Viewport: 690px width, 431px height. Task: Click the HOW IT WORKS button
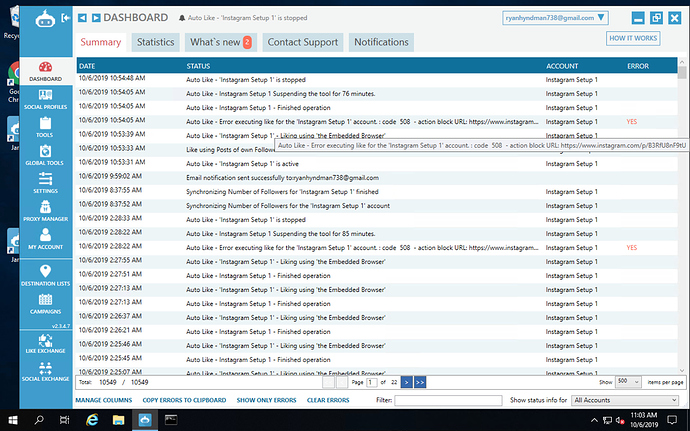click(633, 38)
